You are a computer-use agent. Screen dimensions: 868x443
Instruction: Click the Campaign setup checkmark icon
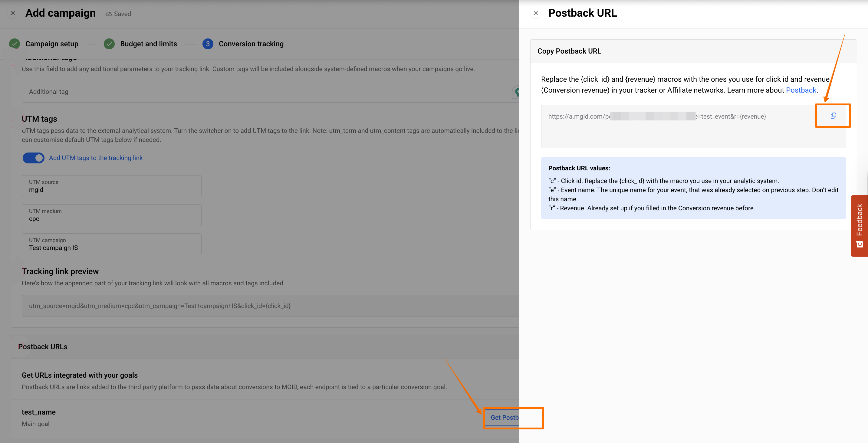(x=15, y=44)
